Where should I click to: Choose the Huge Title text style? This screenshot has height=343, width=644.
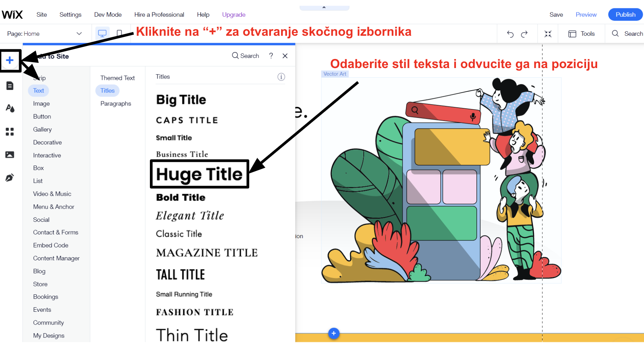click(199, 174)
